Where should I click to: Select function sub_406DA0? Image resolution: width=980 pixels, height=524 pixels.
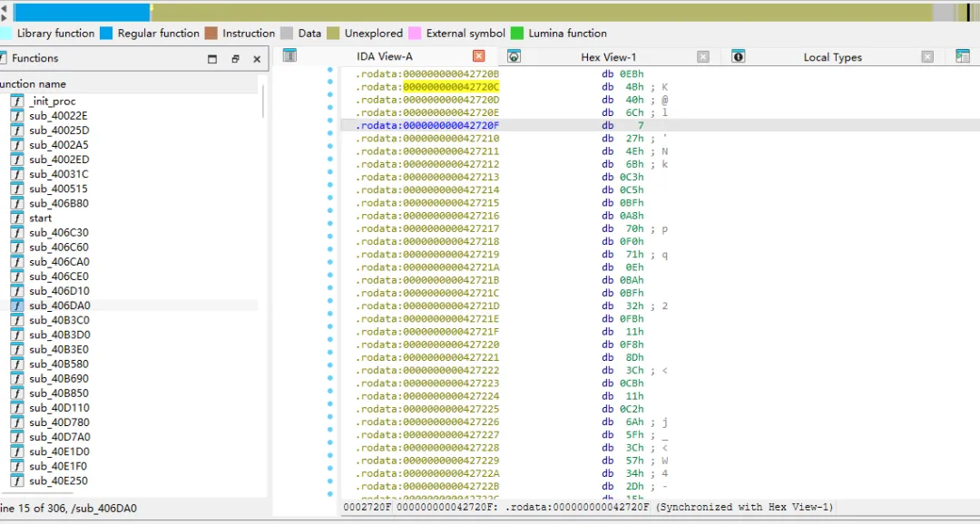pyautogui.click(x=59, y=306)
